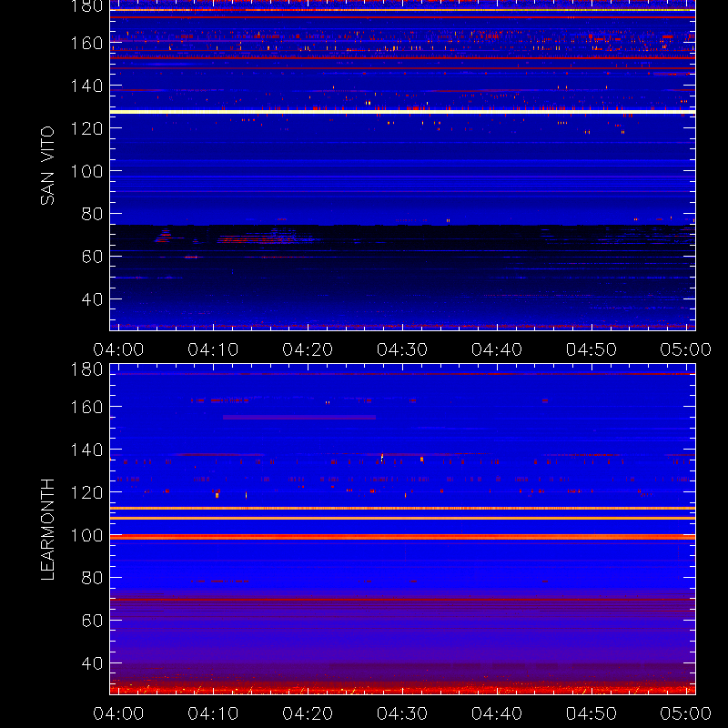Choose 04:30 time label below Learmonth plot
The width and height of the screenshot is (728, 728).
402,713
